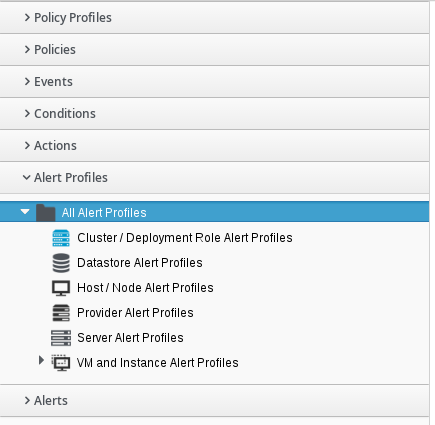Open the Events accordion section

pos(214,82)
